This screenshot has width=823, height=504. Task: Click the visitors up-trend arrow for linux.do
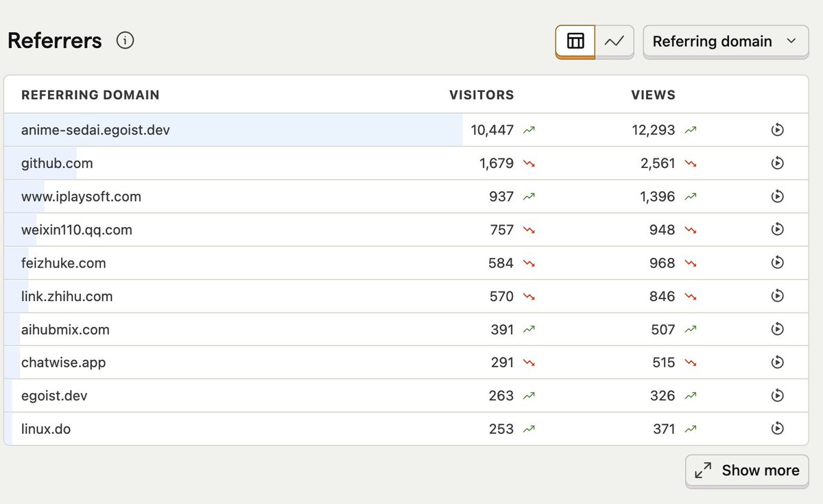[x=529, y=429]
